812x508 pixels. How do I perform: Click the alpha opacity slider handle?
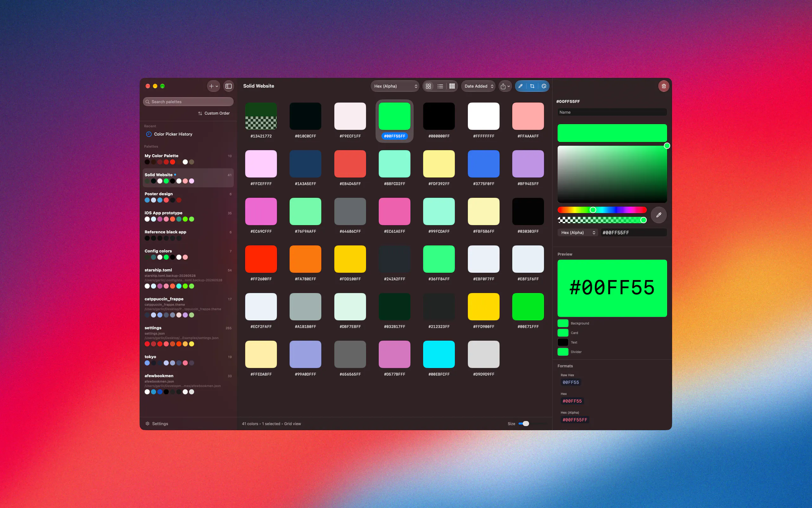click(643, 220)
